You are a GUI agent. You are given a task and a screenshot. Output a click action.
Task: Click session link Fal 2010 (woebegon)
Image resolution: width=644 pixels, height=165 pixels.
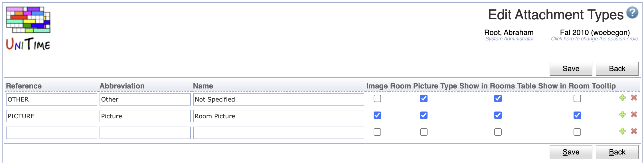pyautogui.click(x=595, y=32)
